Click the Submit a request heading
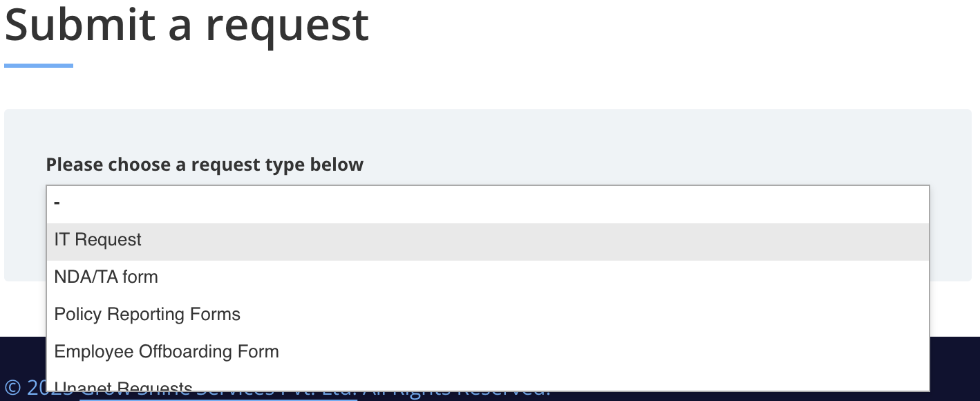Viewport: 980px width, 401px height. [x=187, y=25]
